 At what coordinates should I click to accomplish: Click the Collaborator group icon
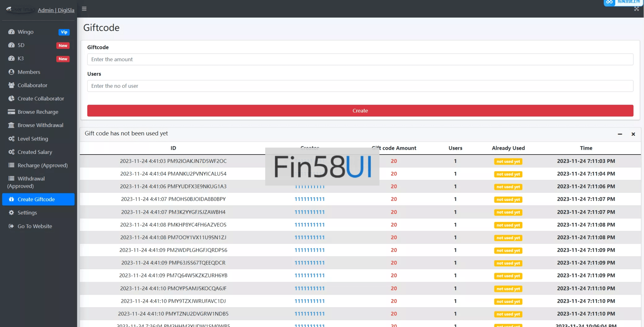12,85
